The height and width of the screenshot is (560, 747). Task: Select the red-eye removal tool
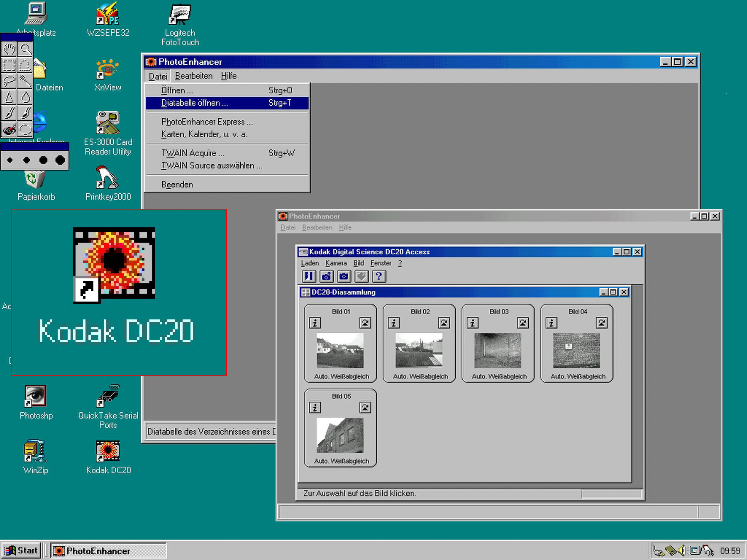click(9, 129)
